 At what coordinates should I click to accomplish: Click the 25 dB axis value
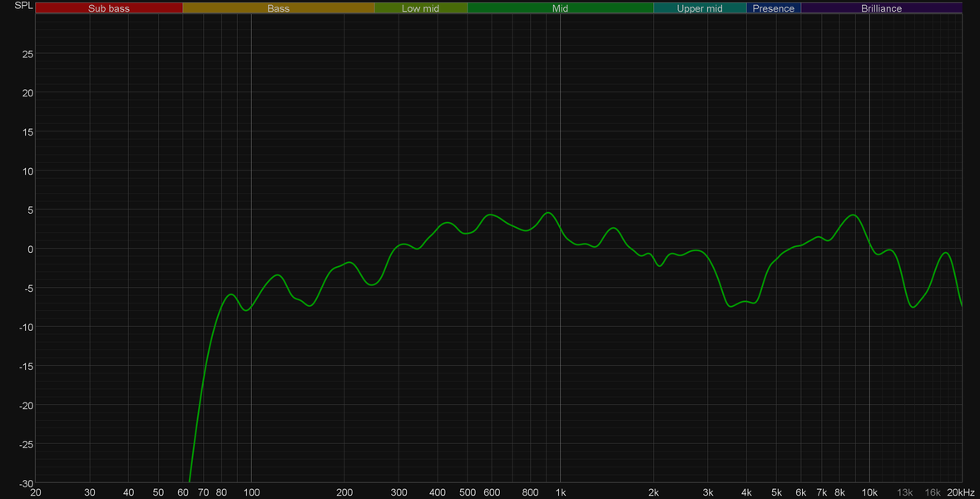coord(27,54)
